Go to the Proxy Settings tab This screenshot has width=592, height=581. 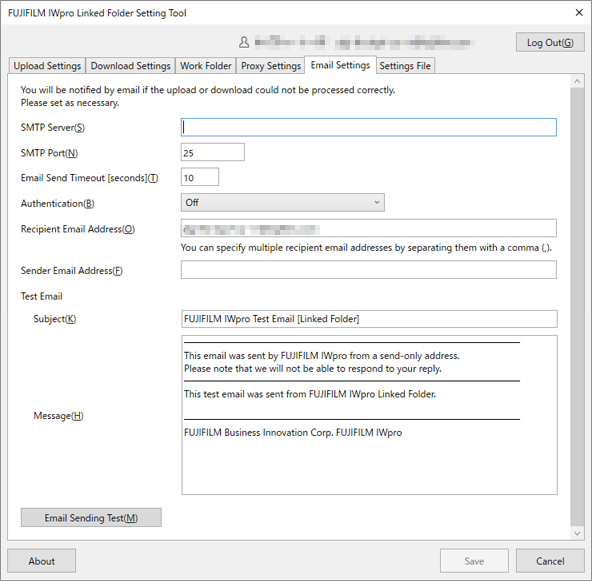click(271, 66)
